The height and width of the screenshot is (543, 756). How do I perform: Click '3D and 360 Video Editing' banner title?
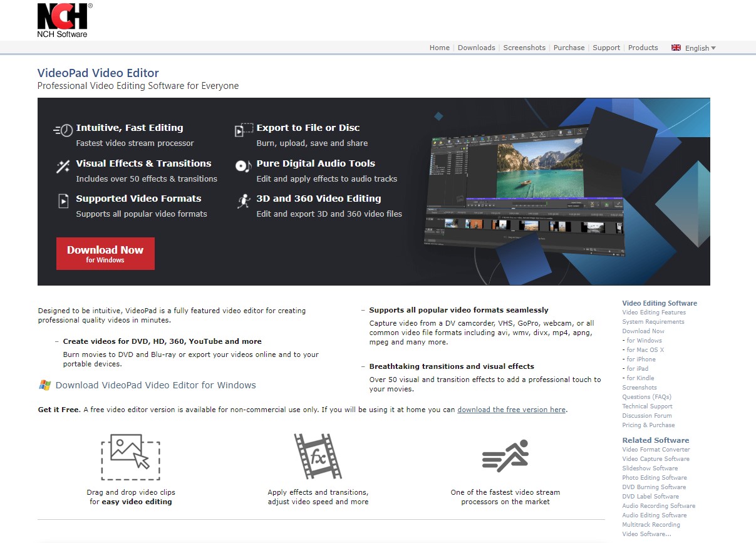[x=319, y=199]
